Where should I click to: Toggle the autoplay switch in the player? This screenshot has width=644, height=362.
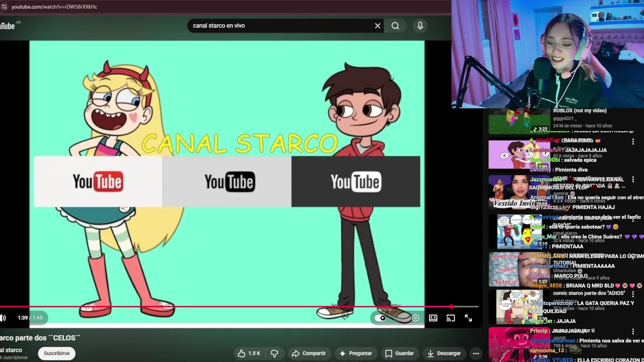tap(381, 318)
